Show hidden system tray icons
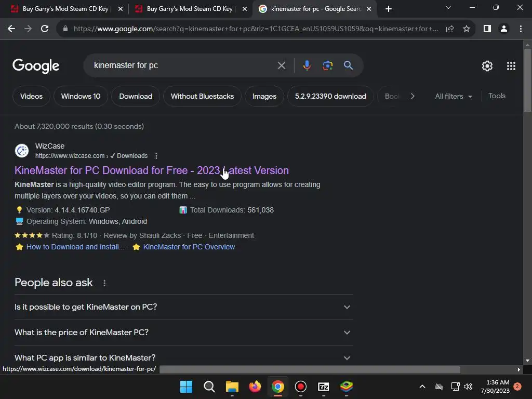Screen dimensions: 532x399 [422, 387]
